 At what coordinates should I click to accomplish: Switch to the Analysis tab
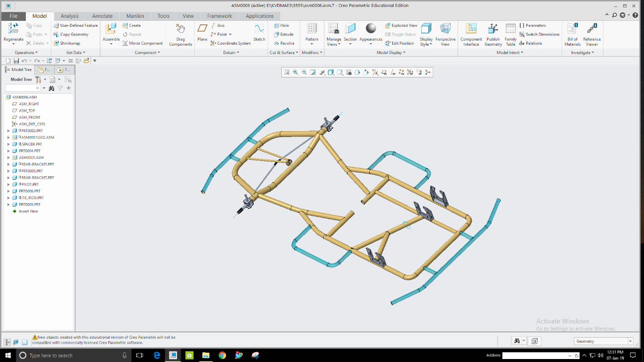pyautogui.click(x=70, y=16)
